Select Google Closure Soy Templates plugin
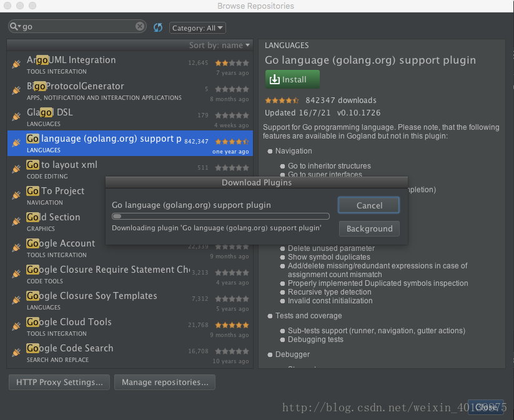Screen dimensions: 514x420 tap(130, 300)
